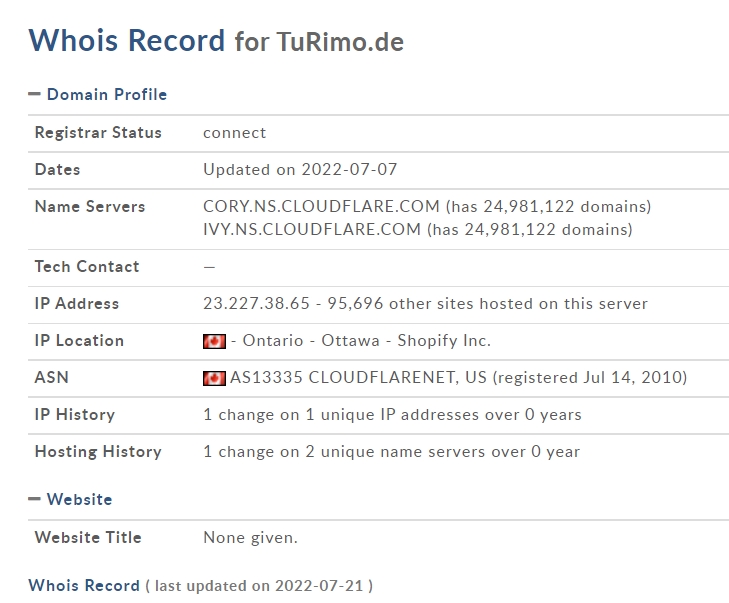Click the flag icon beside AS13335

tap(214, 378)
